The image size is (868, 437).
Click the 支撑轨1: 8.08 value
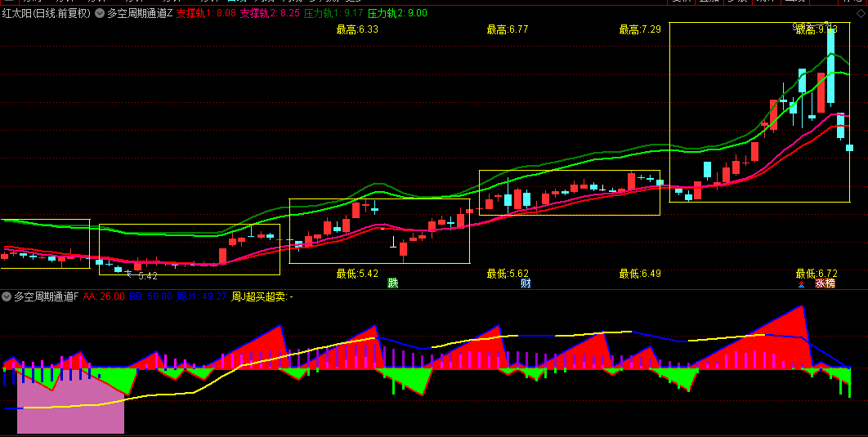(206, 13)
